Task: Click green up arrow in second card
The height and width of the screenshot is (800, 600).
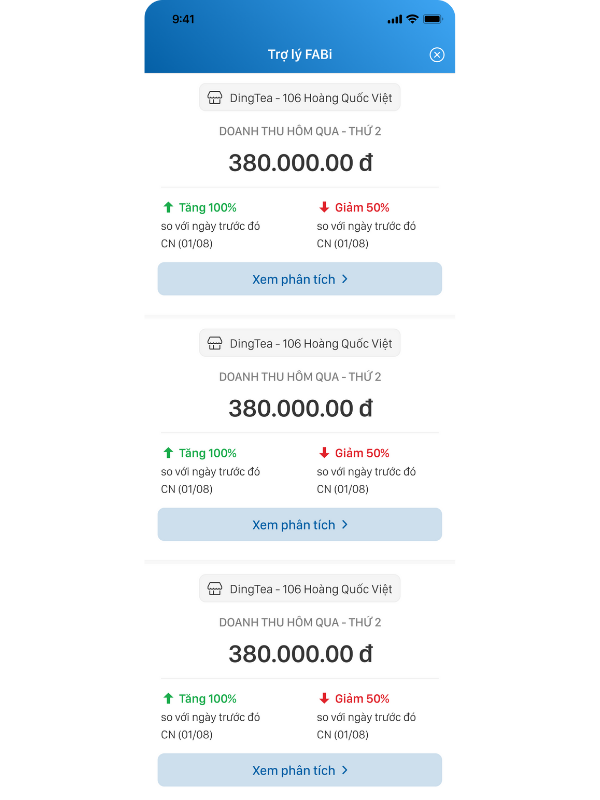Action: [168, 453]
